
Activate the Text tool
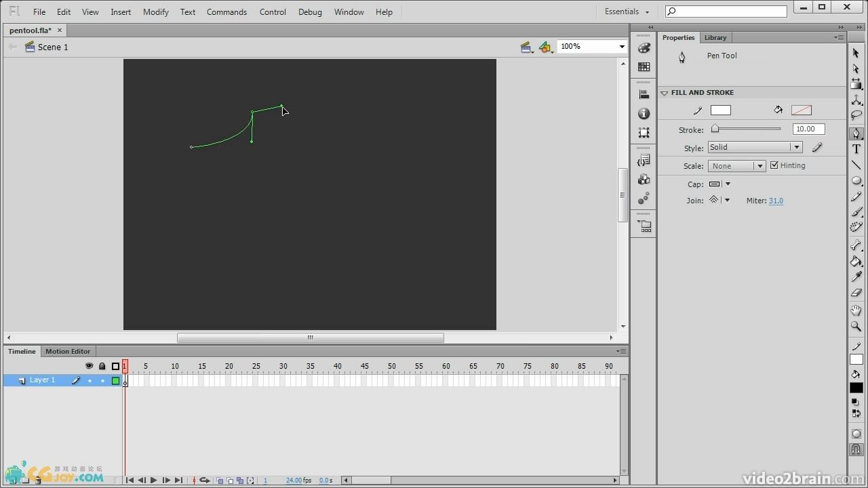tap(856, 149)
